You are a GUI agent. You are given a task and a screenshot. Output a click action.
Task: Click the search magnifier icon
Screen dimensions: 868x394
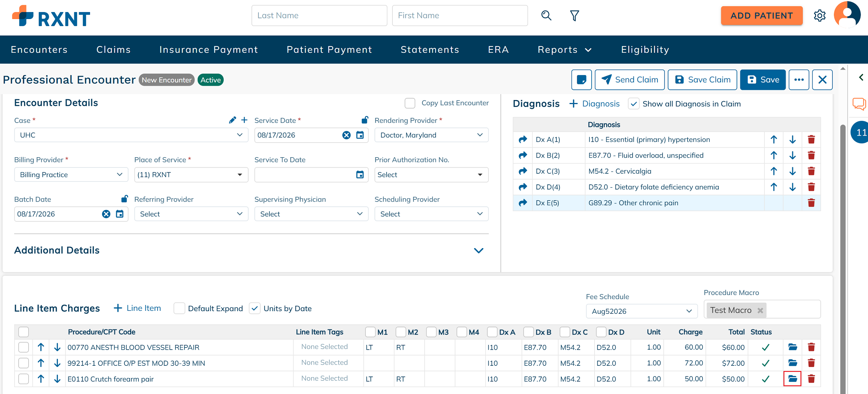[x=546, y=15]
